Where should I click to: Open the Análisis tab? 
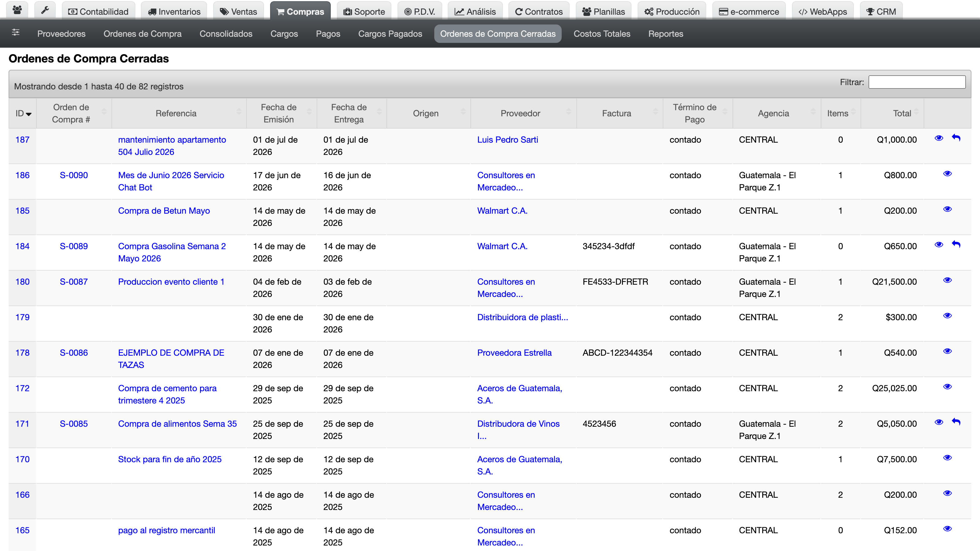[x=475, y=11]
